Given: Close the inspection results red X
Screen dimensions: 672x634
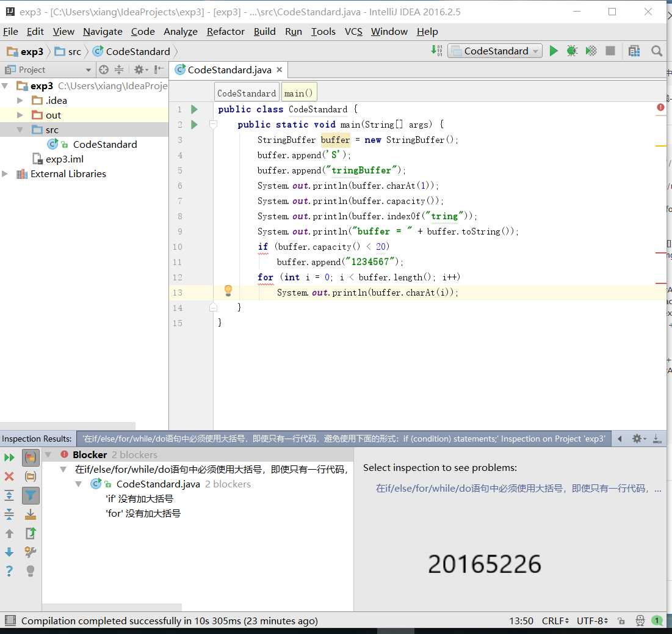Looking at the screenshot, I should (9, 476).
